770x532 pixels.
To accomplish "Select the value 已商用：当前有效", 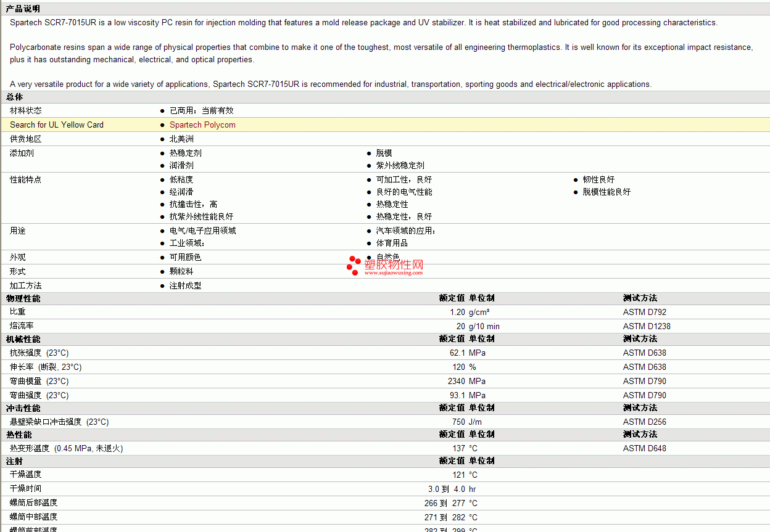I will tap(202, 110).
